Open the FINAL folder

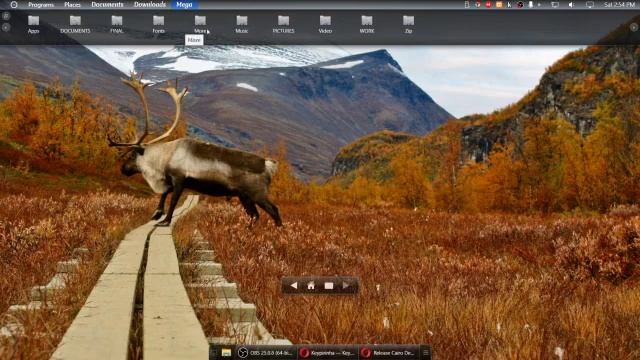[117, 24]
